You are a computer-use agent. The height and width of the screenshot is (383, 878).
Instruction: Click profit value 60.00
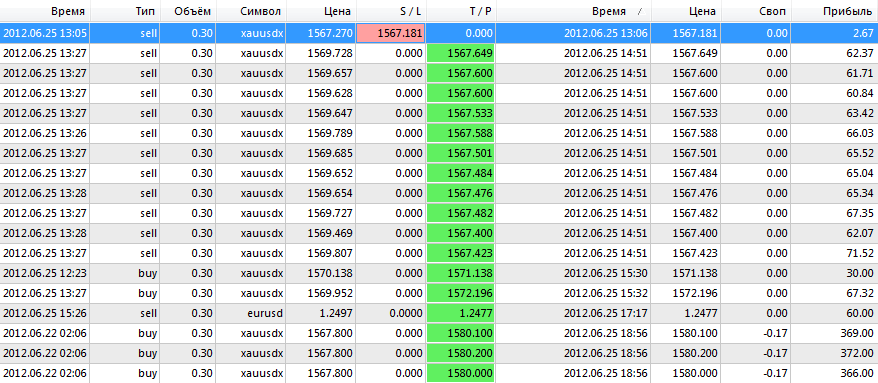[860, 313]
